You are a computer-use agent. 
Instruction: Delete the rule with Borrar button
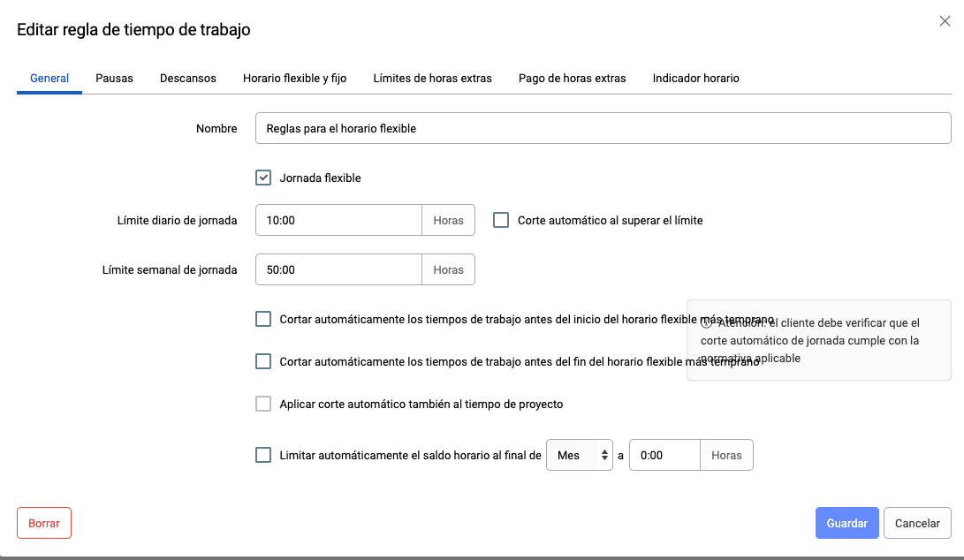(44, 523)
